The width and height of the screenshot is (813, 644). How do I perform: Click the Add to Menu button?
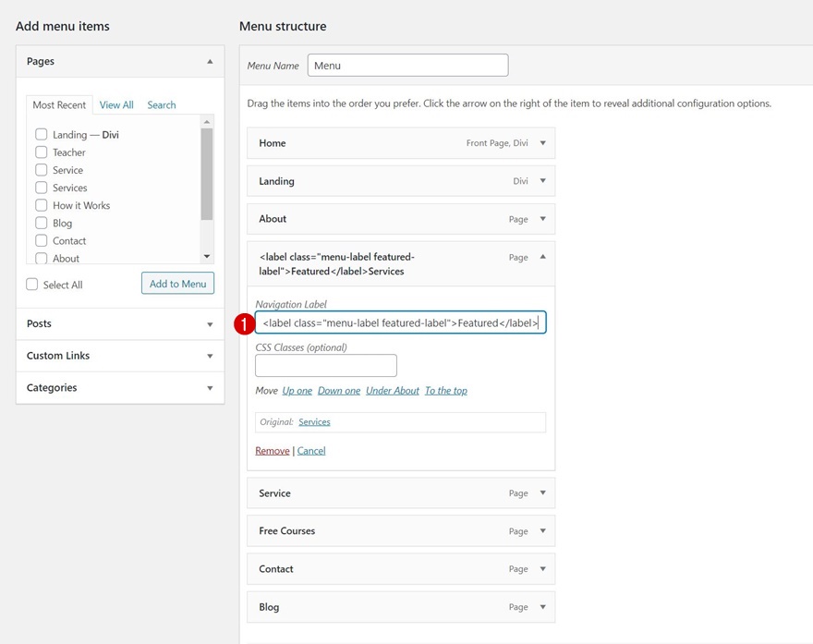177,284
